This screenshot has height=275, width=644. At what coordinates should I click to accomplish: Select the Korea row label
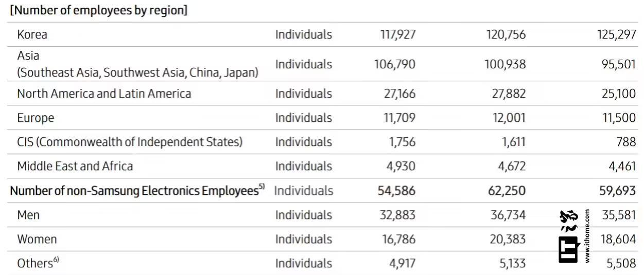pyautogui.click(x=32, y=34)
